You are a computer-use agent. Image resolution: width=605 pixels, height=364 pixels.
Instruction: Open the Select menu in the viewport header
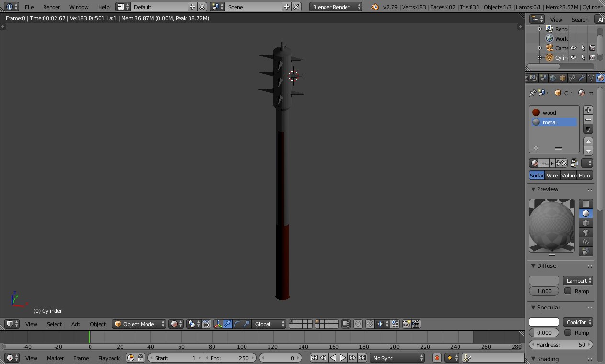tap(54, 324)
